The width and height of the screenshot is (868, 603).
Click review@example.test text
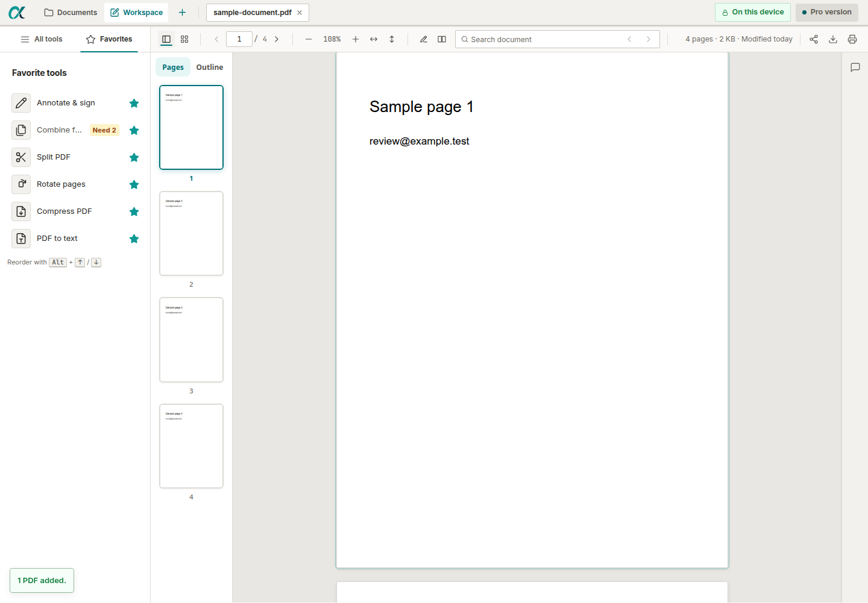419,142
